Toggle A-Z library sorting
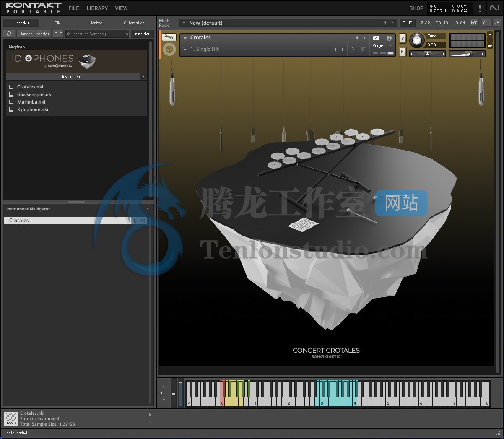 click(58, 34)
